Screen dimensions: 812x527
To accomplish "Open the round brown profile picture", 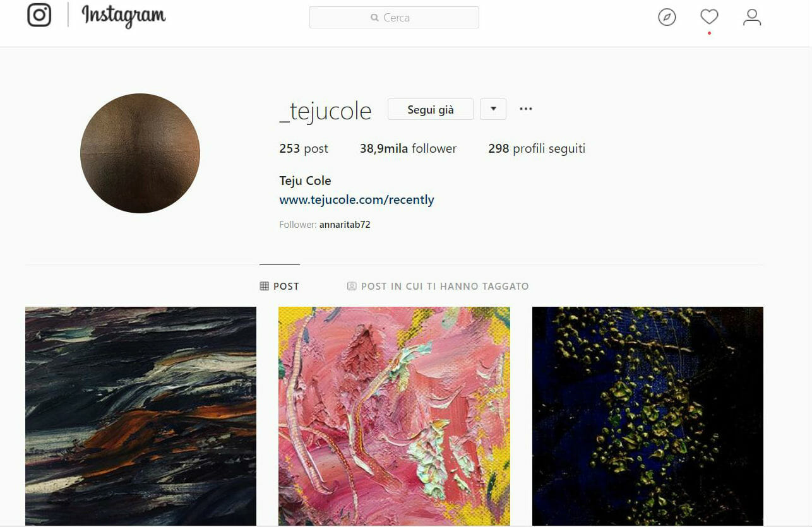I will point(140,153).
